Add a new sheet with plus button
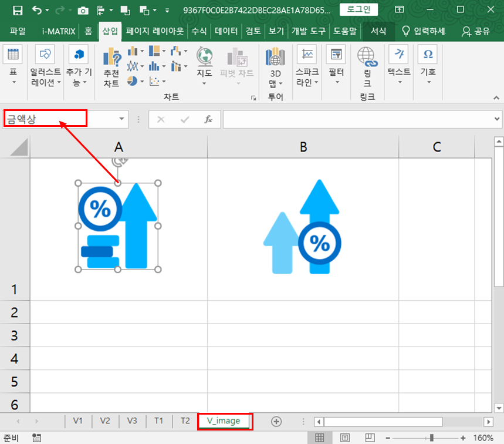 [276, 421]
